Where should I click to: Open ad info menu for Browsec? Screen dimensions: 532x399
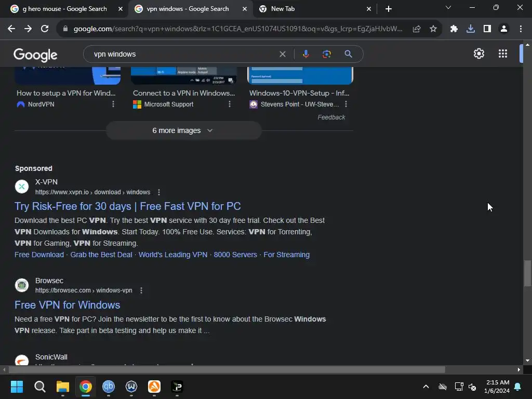(x=141, y=290)
